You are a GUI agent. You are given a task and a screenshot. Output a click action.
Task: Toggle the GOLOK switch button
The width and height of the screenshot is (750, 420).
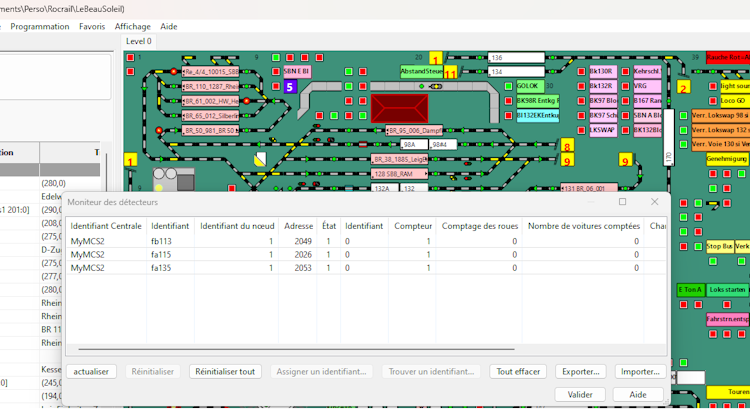click(528, 86)
